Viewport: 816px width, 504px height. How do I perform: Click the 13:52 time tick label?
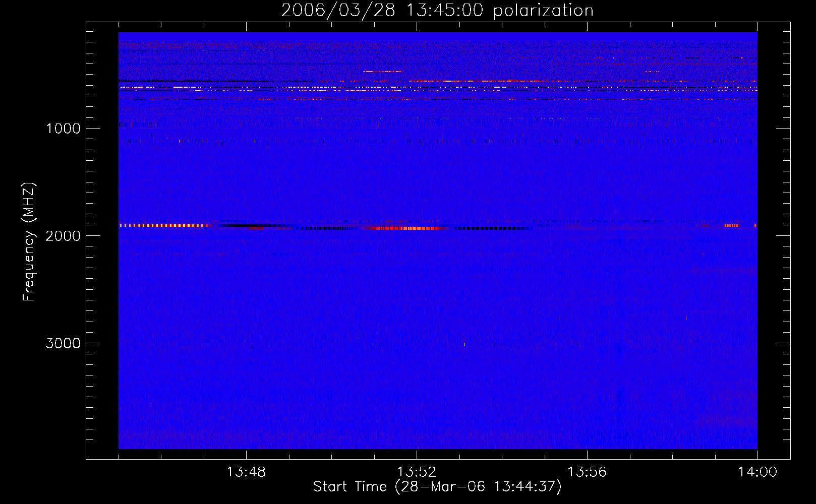click(417, 472)
